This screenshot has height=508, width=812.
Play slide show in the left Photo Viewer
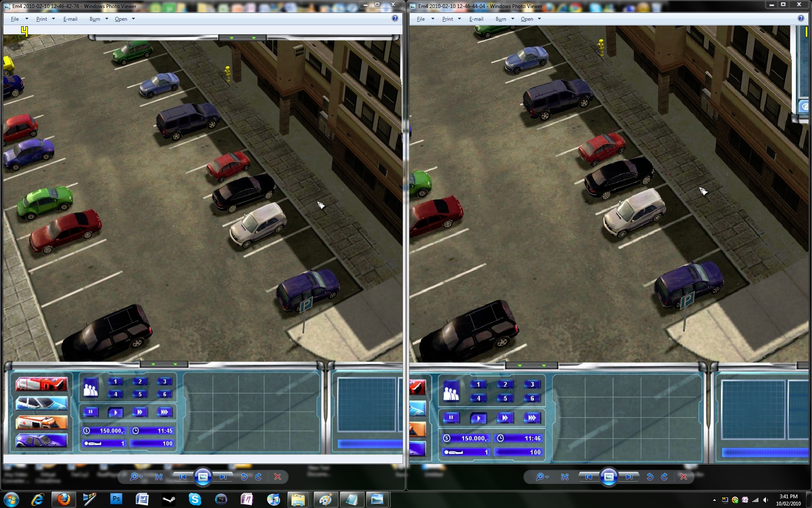pos(203,477)
